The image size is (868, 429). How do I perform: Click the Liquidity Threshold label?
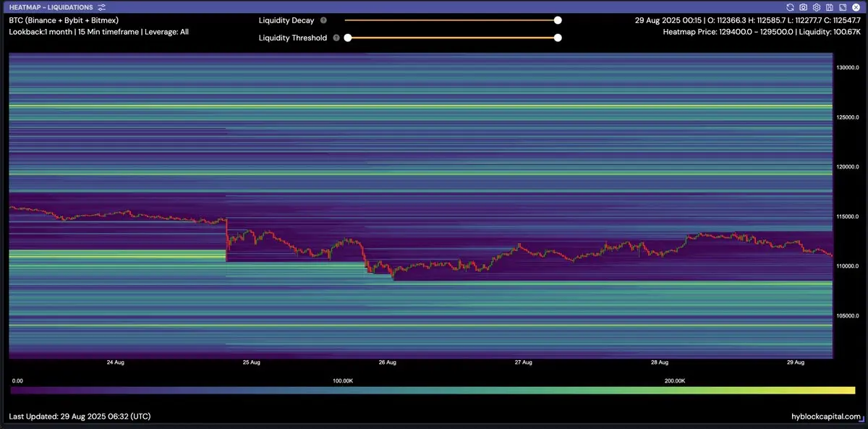coord(293,38)
